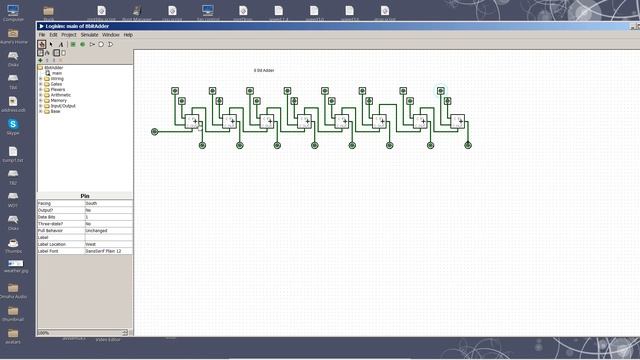Change Label Location value West
This screenshot has height=360, width=640.
click(108, 244)
